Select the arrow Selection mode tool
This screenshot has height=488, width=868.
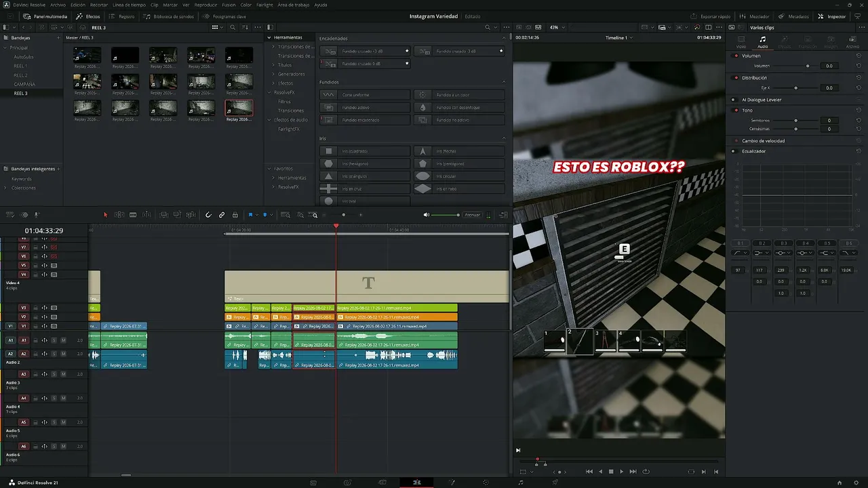coord(105,215)
